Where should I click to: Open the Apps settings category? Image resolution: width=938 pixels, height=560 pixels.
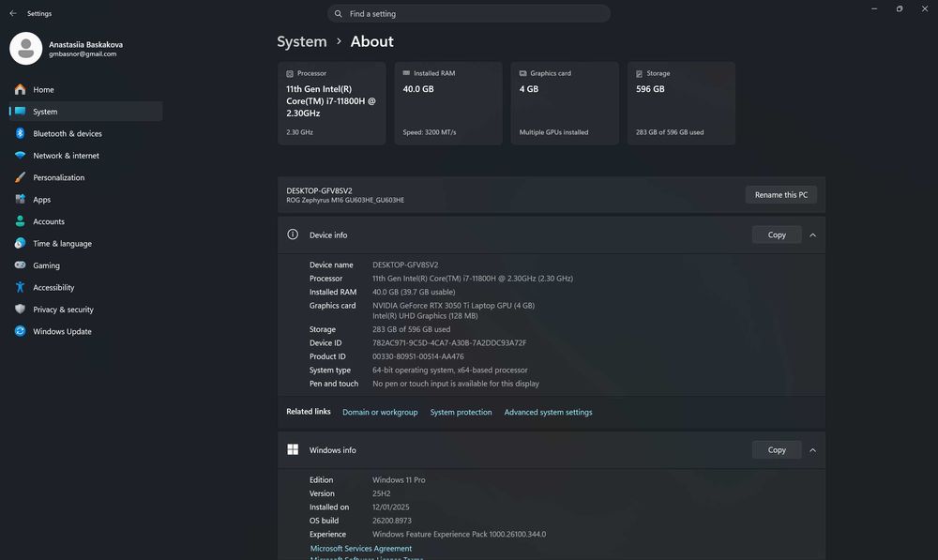pos(85,199)
